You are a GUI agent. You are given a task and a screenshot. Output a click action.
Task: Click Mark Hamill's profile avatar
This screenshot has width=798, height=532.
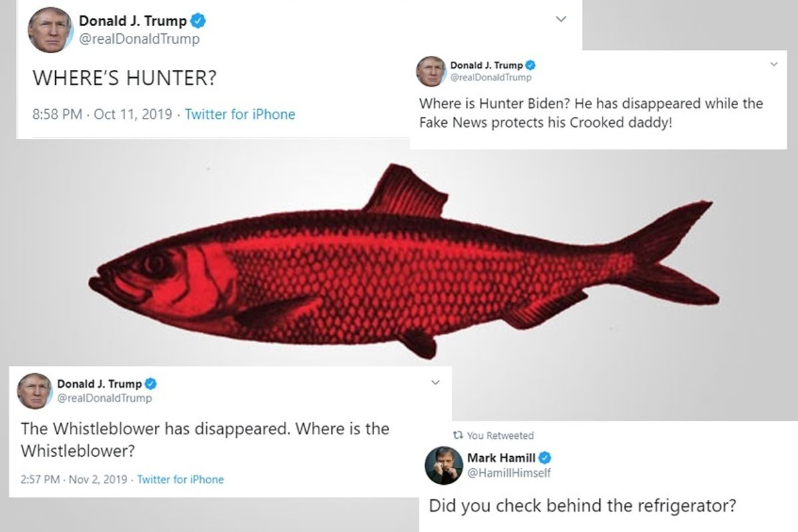(x=444, y=465)
